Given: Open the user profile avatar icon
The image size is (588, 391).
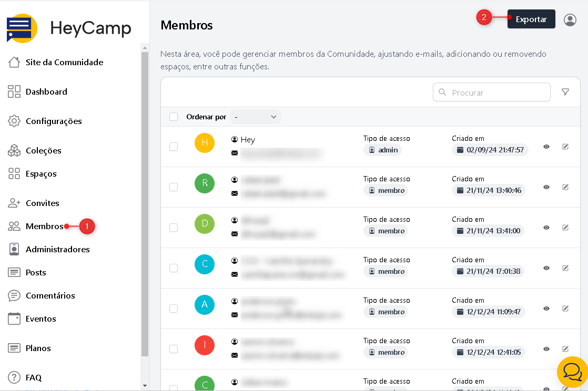Looking at the screenshot, I should [x=570, y=20].
